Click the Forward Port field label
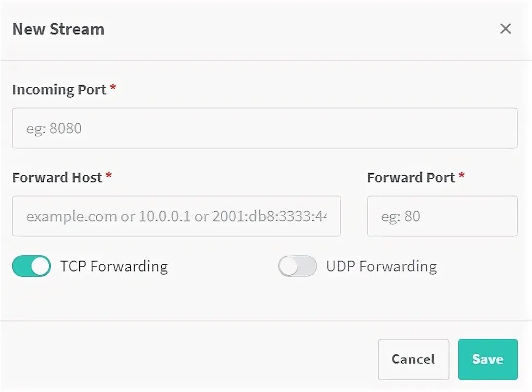532x392 pixels. point(411,178)
